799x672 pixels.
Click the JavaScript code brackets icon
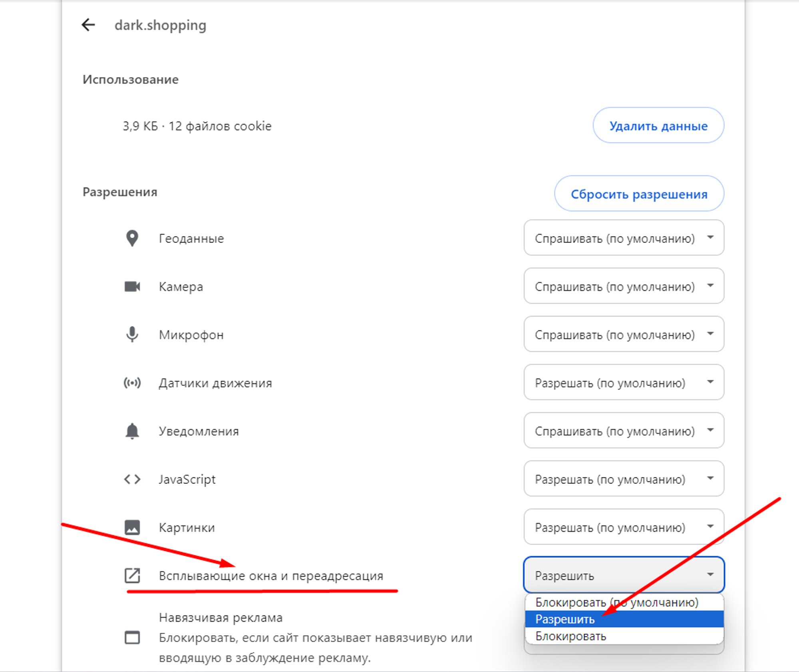point(132,479)
